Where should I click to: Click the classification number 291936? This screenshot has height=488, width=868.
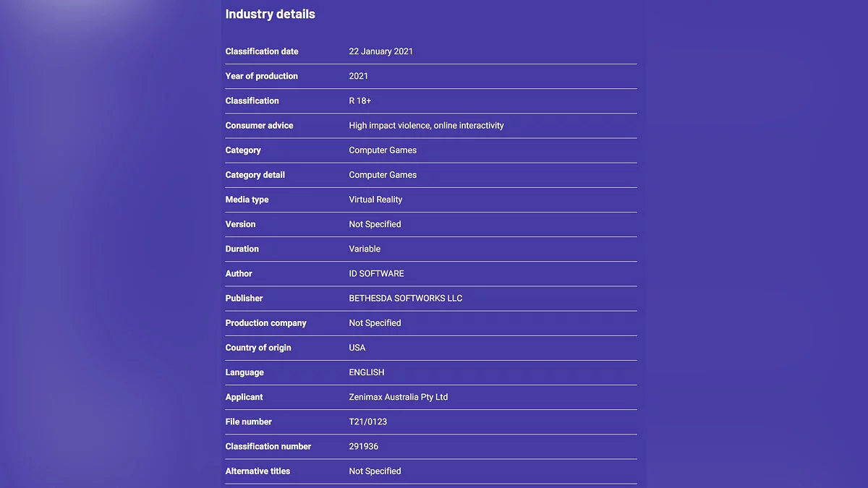click(x=363, y=447)
